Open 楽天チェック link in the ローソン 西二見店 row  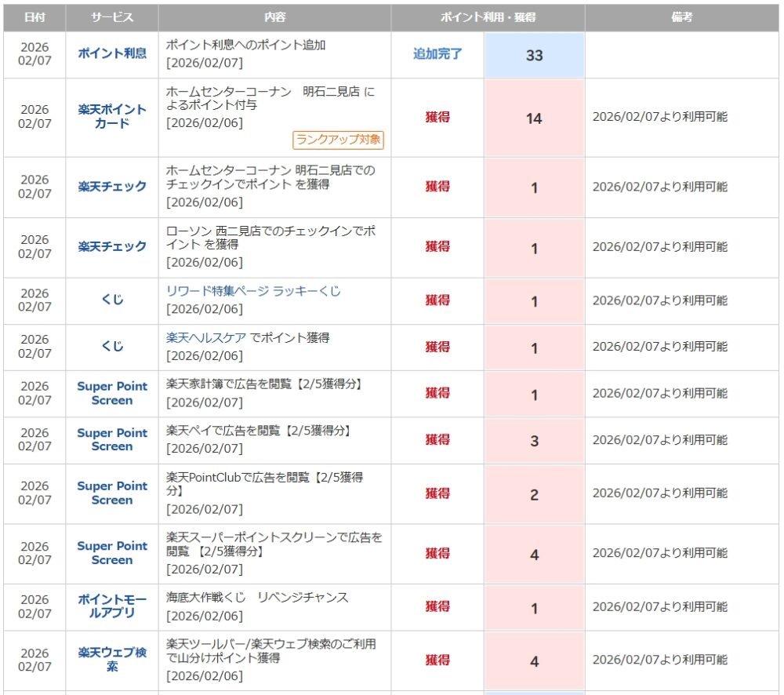point(112,246)
